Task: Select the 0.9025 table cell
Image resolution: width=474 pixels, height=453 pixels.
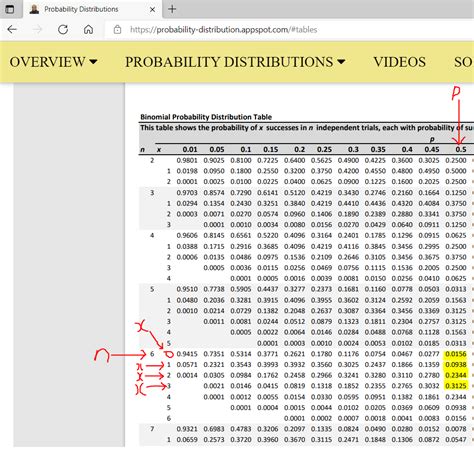Action: pos(214,160)
